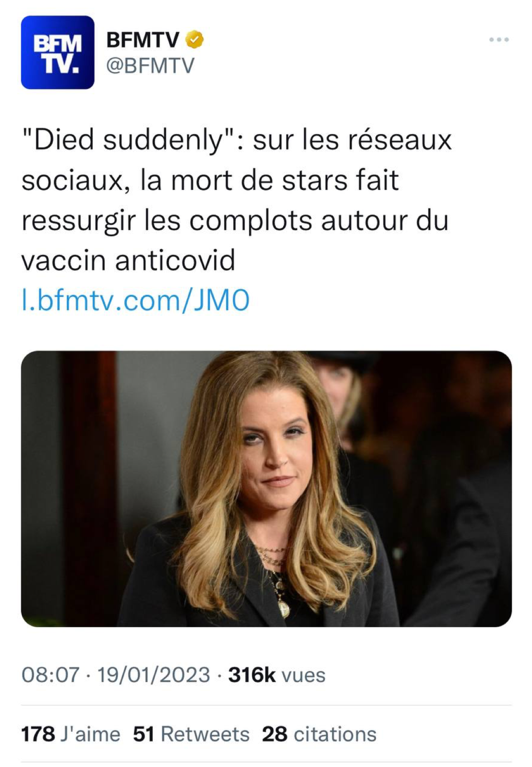532x767 pixels.
Task: Tap the words "vaccin anticovid" in tweet
Action: pos(128,260)
